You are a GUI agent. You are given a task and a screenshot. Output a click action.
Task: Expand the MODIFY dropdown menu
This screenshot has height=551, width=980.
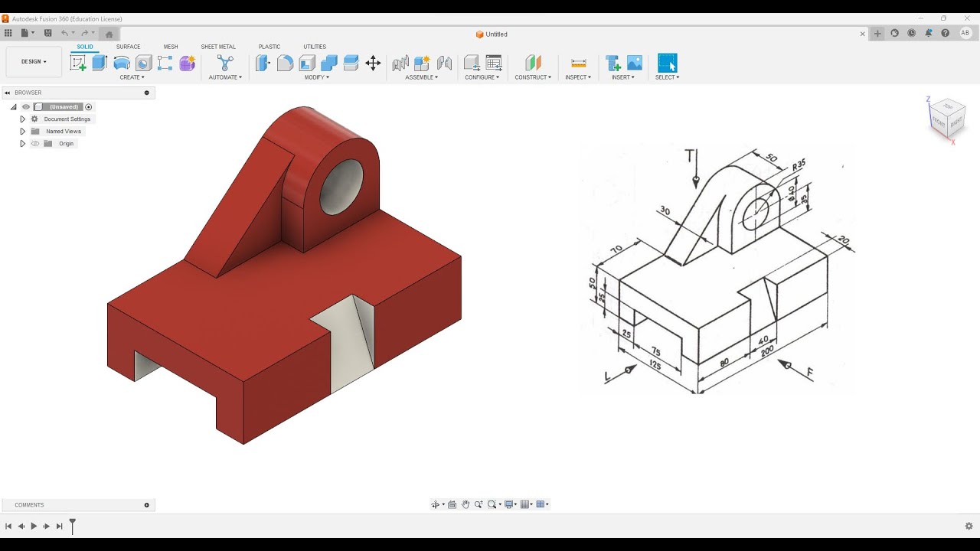pyautogui.click(x=317, y=77)
